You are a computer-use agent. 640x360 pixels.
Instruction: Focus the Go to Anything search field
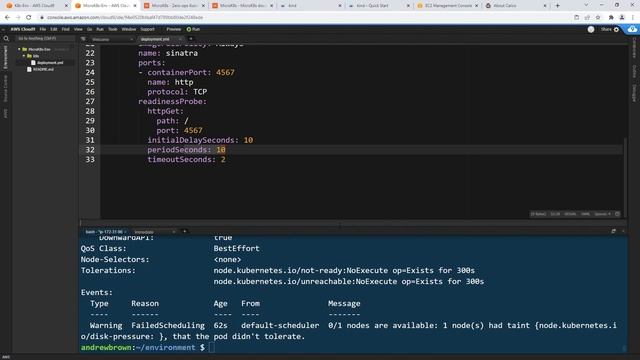click(x=44, y=38)
